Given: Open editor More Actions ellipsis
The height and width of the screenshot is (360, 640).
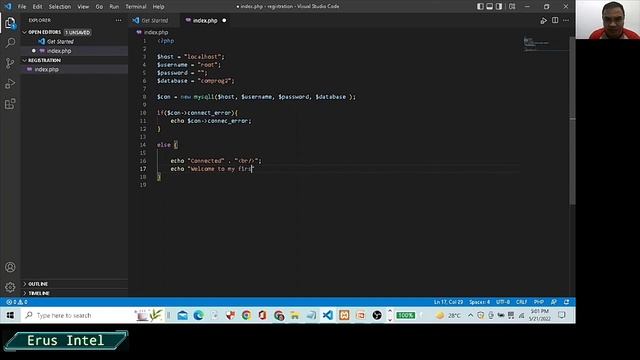Looking at the screenshot, I should [566, 20].
